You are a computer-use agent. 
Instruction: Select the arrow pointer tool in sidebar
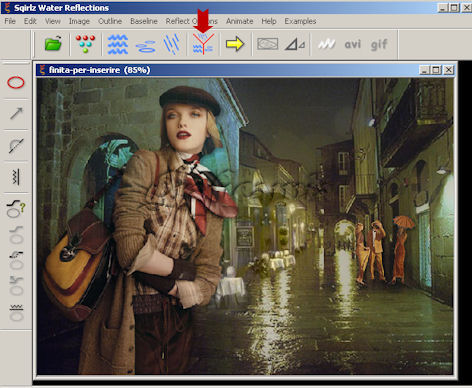16,113
